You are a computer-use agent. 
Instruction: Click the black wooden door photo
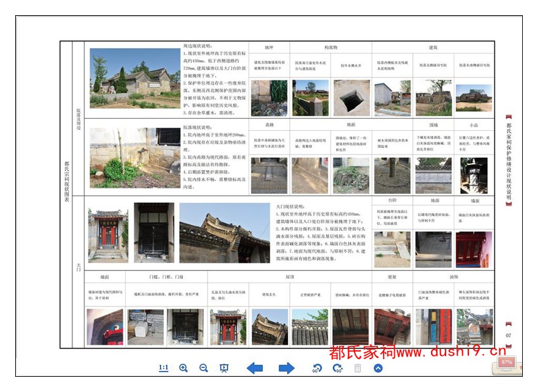tap(154, 232)
